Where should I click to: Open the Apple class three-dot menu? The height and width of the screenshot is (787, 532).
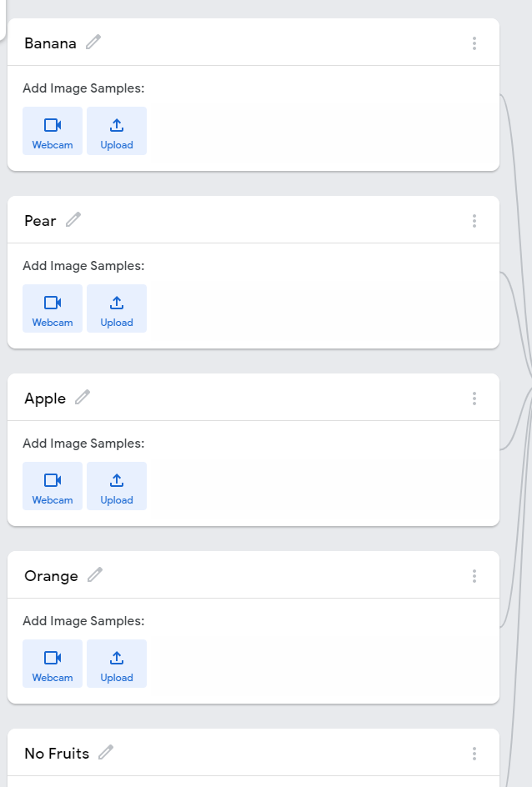tap(474, 399)
